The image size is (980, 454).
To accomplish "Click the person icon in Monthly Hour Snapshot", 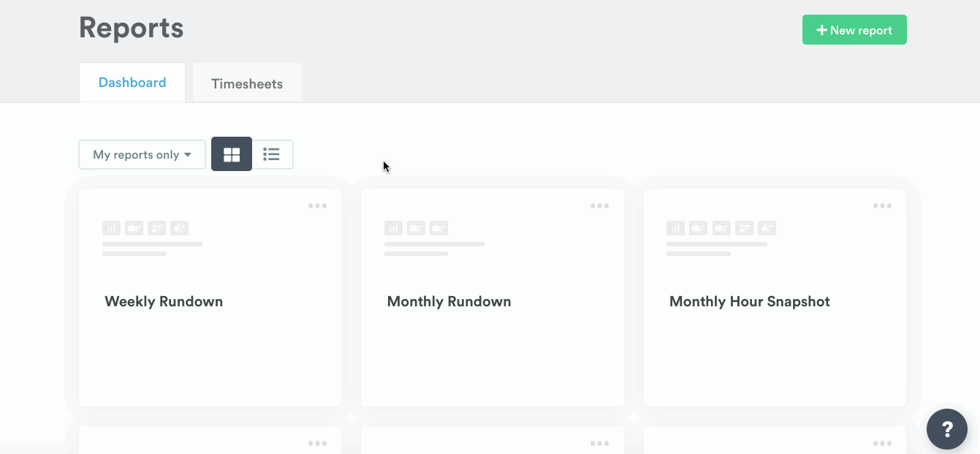I will click(x=744, y=228).
